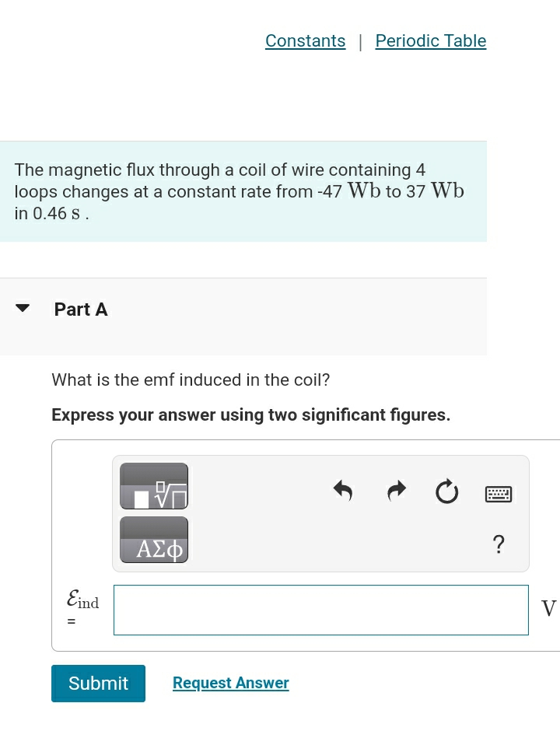Click the redo arrow in the equation toolbar
This screenshot has height=731, width=560.
tap(396, 490)
